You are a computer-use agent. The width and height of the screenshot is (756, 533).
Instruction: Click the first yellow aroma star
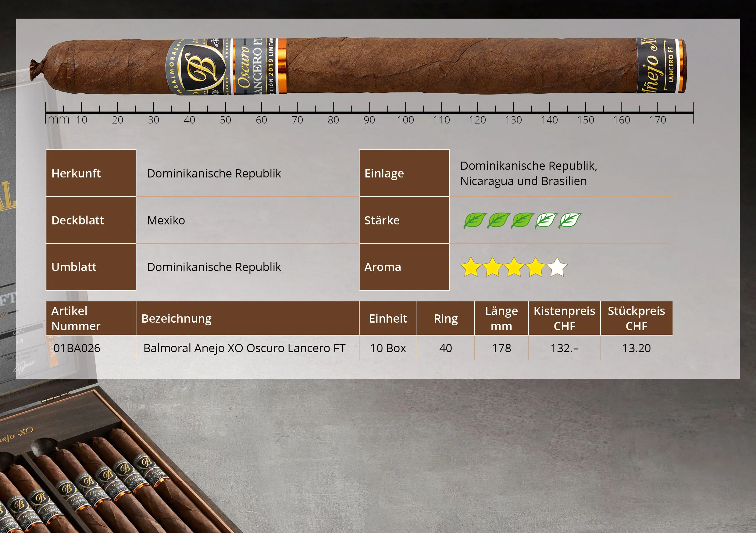[471, 267]
